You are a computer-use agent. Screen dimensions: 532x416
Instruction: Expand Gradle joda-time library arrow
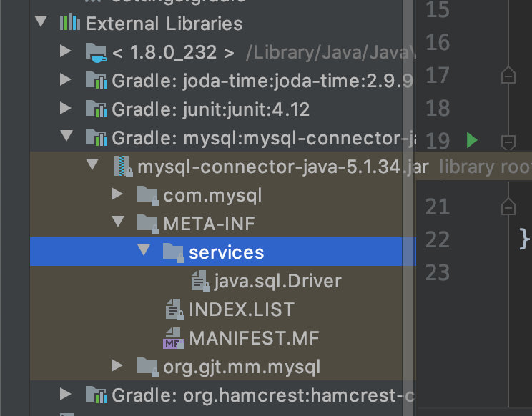click(x=66, y=79)
